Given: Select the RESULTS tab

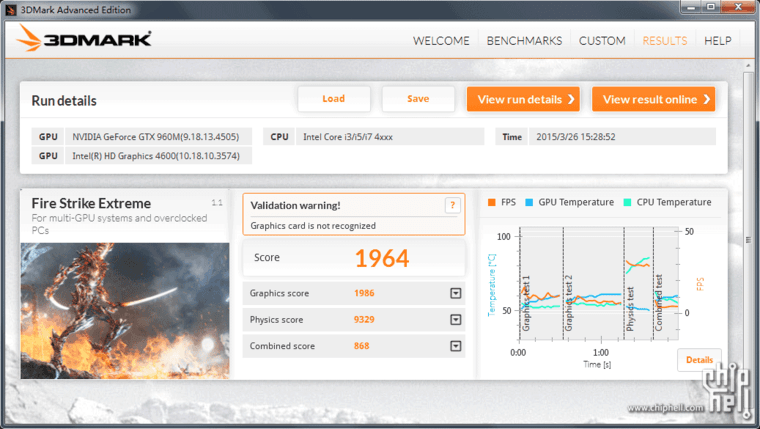Looking at the screenshot, I should [x=665, y=41].
